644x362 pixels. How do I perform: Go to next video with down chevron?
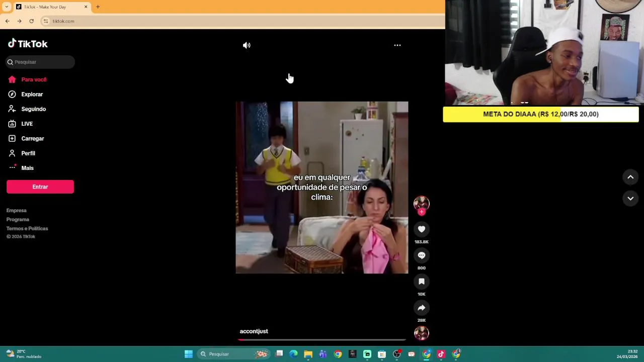pos(630,199)
